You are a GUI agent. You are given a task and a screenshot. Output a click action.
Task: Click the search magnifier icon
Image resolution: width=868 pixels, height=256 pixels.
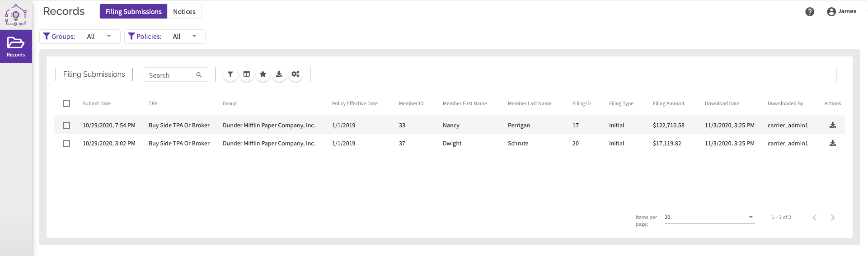(199, 75)
